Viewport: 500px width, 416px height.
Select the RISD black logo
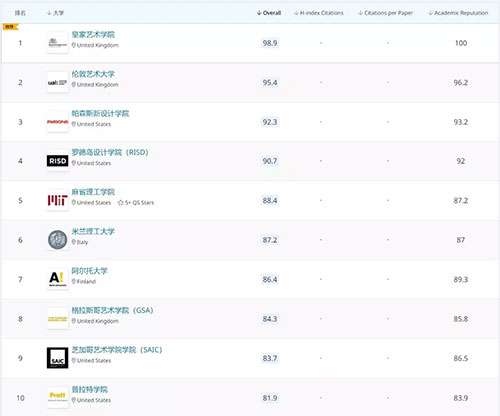click(x=57, y=161)
